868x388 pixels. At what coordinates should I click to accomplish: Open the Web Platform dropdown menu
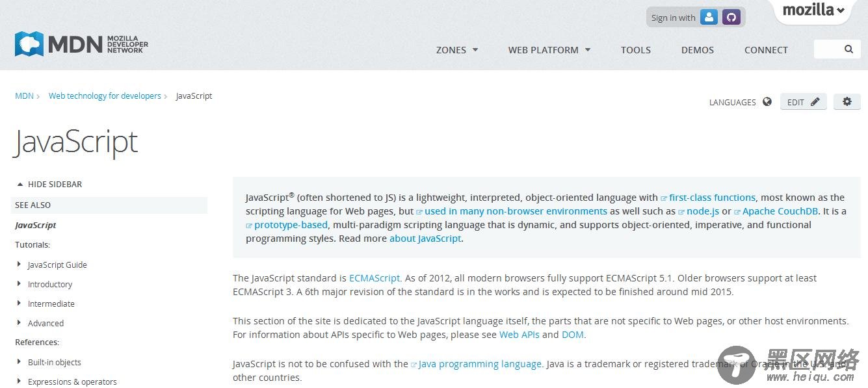(x=549, y=50)
